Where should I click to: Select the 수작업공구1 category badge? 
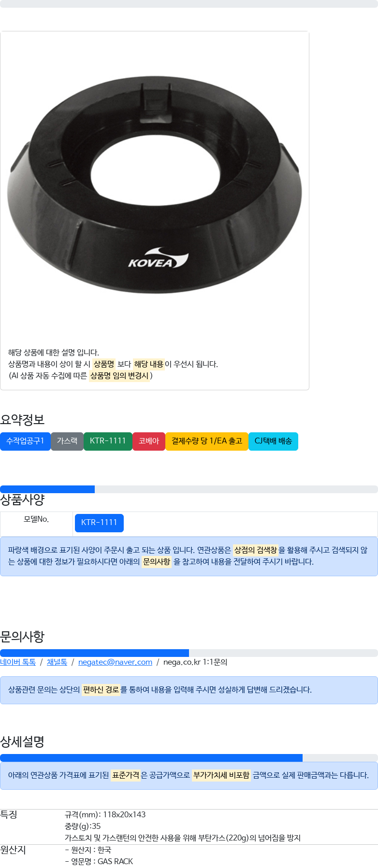25,441
